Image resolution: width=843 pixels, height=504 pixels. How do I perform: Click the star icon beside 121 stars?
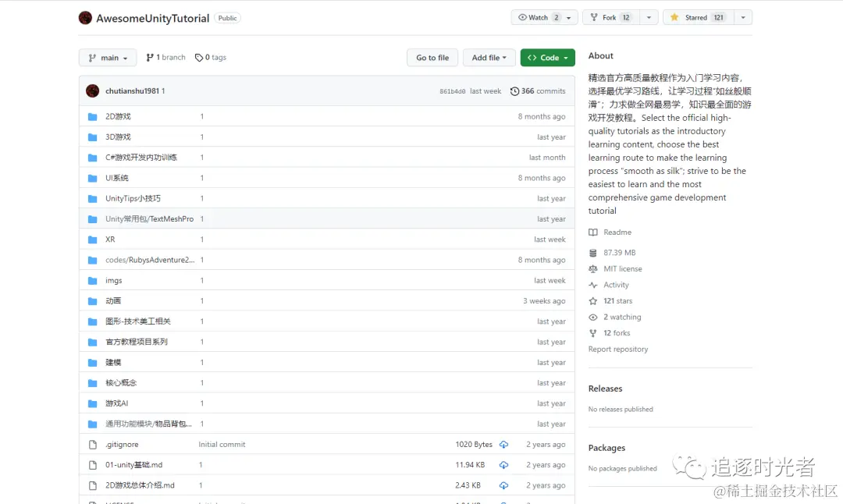pyautogui.click(x=593, y=301)
